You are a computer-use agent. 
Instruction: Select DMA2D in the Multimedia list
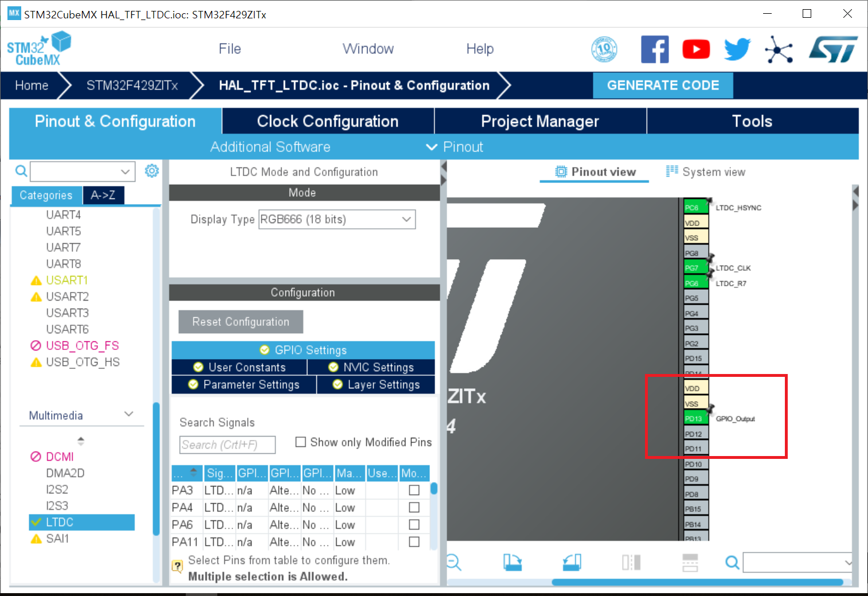click(x=65, y=473)
